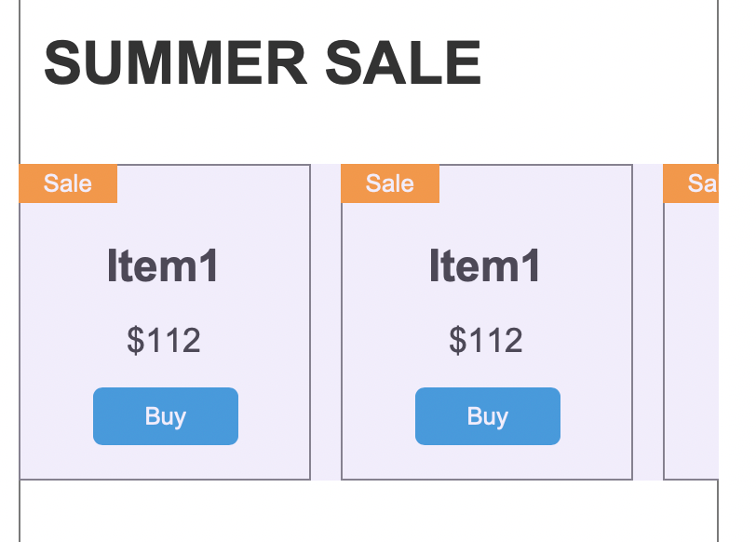Open the Item1 title in the second card
The height and width of the screenshot is (542, 756).
click(x=486, y=266)
